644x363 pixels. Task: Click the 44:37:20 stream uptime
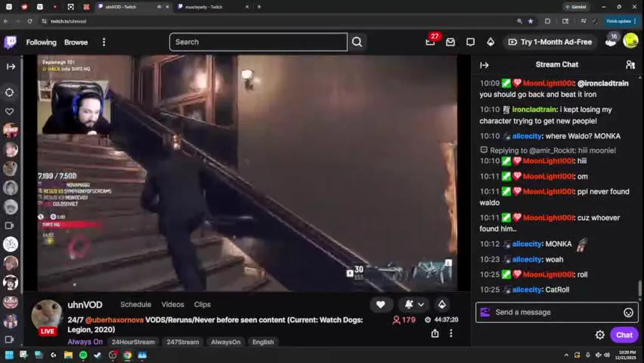441,320
